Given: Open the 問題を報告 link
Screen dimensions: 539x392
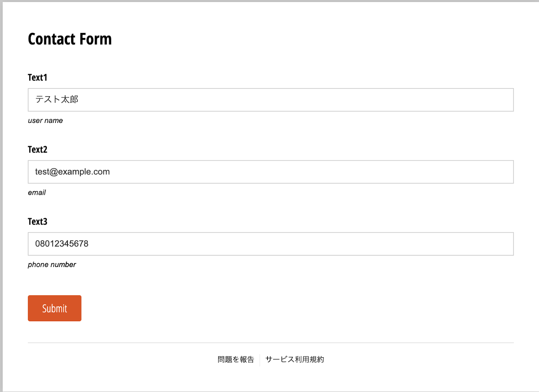Looking at the screenshot, I should click(x=235, y=359).
